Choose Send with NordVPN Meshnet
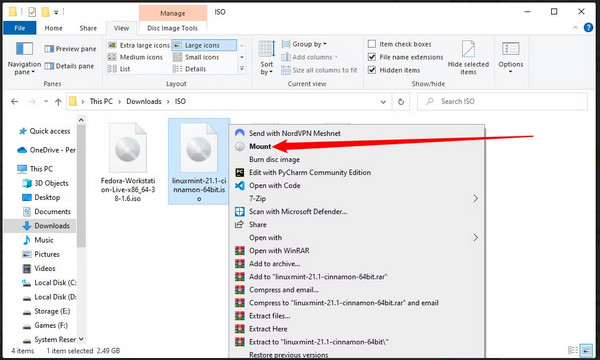Viewport: 600px width, 360px height. (295, 133)
